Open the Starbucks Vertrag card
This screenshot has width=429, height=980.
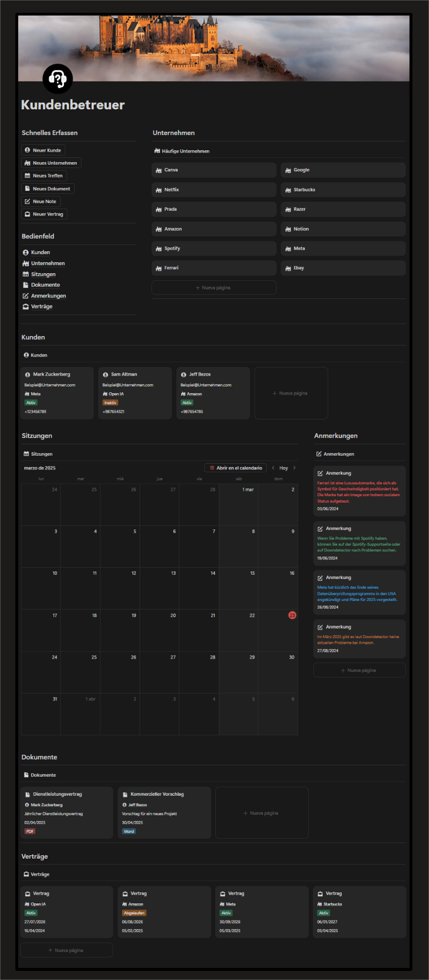pos(359,912)
